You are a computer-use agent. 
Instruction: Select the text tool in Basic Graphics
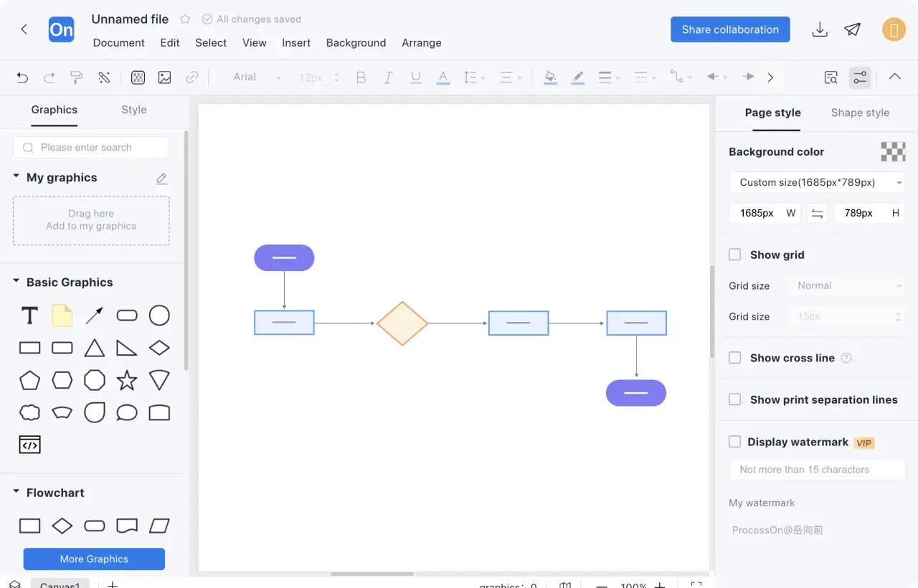tap(29, 316)
